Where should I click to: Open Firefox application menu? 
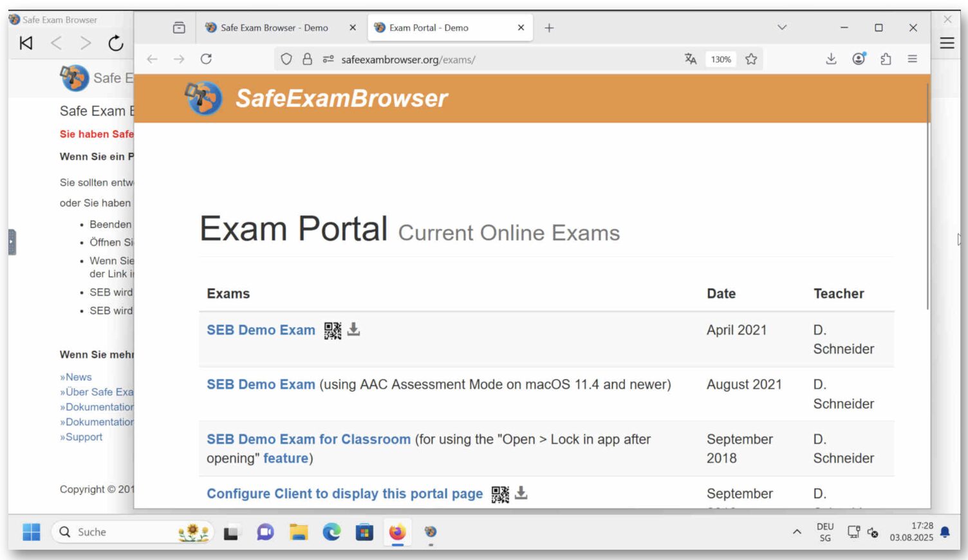tap(912, 59)
